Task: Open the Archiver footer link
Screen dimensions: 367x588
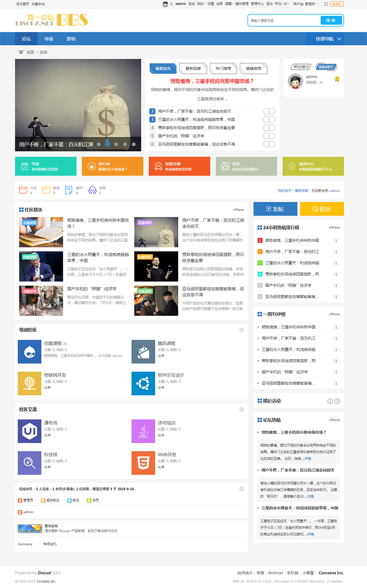Action: 275,573
